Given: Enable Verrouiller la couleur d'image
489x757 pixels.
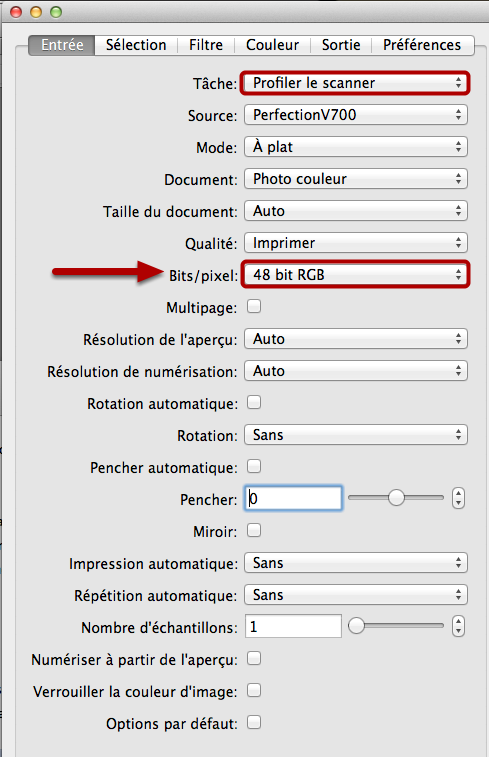Looking at the screenshot, I should pyautogui.click(x=254, y=690).
